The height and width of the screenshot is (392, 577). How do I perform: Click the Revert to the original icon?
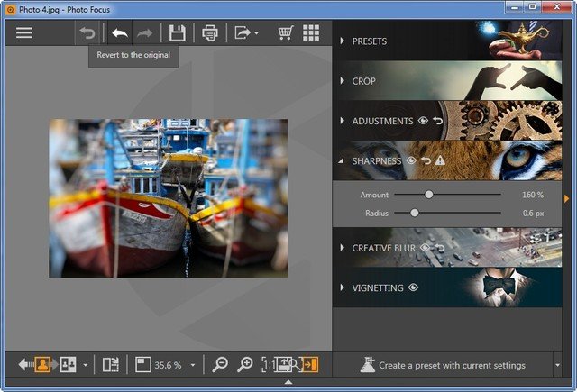coord(87,33)
